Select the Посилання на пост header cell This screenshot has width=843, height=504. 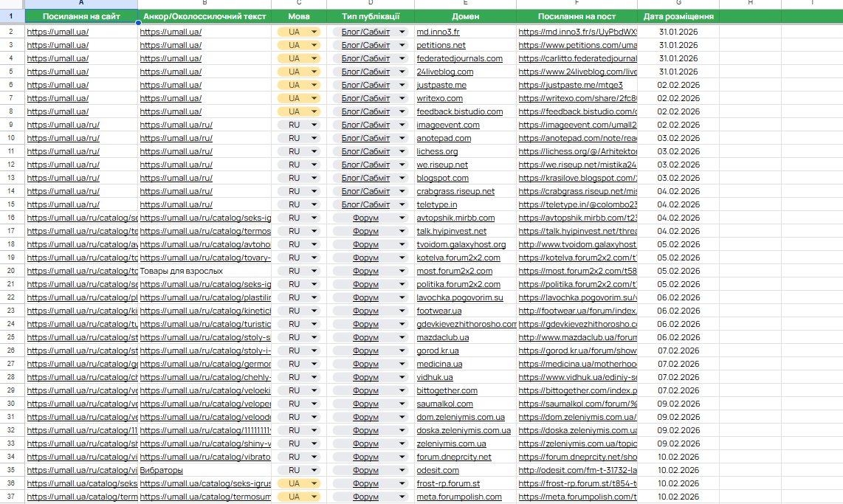[577, 16]
